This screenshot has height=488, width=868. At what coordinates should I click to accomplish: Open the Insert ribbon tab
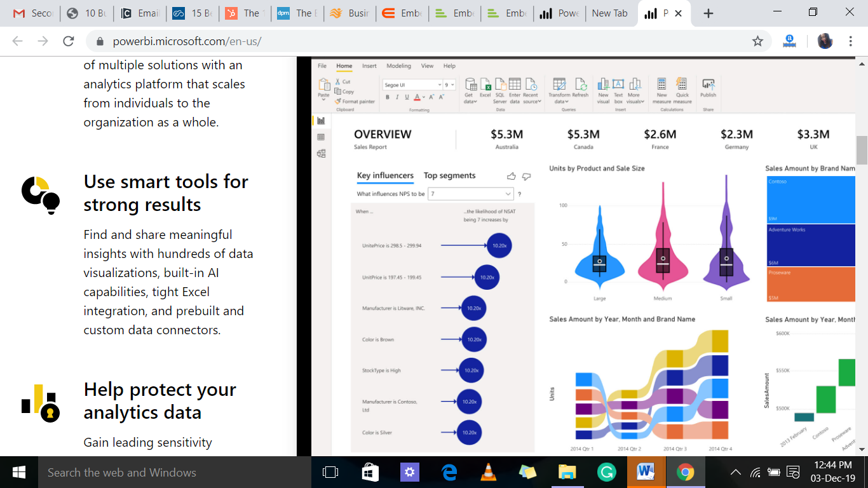click(369, 66)
